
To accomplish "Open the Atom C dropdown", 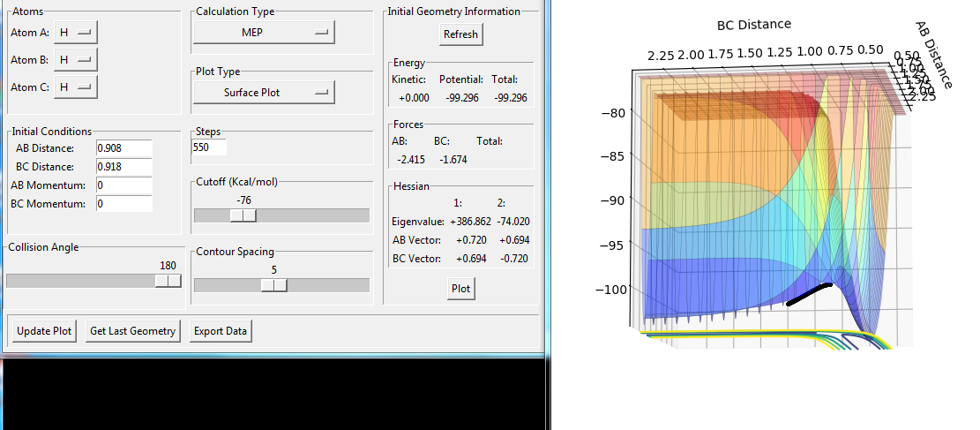I will pyautogui.click(x=76, y=87).
